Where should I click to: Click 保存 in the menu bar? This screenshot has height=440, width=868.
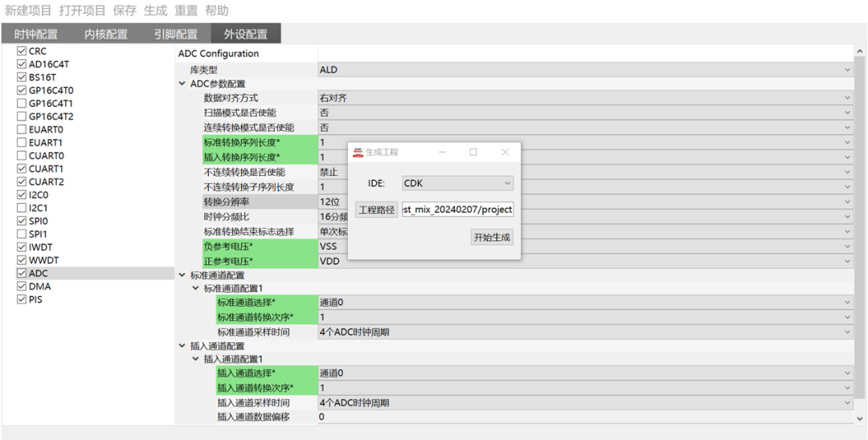point(125,10)
